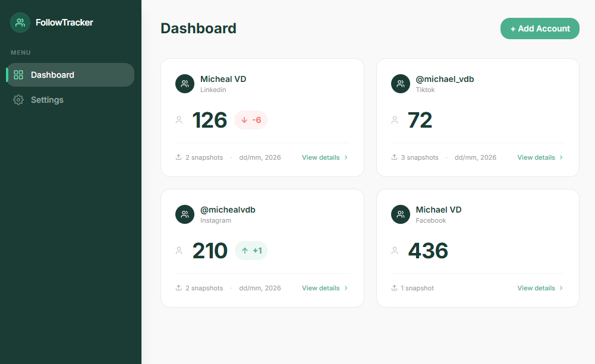Viewport: 595px width, 364px height.
Task: Click the @michealvdb Instagram avatar icon
Action: tap(185, 214)
